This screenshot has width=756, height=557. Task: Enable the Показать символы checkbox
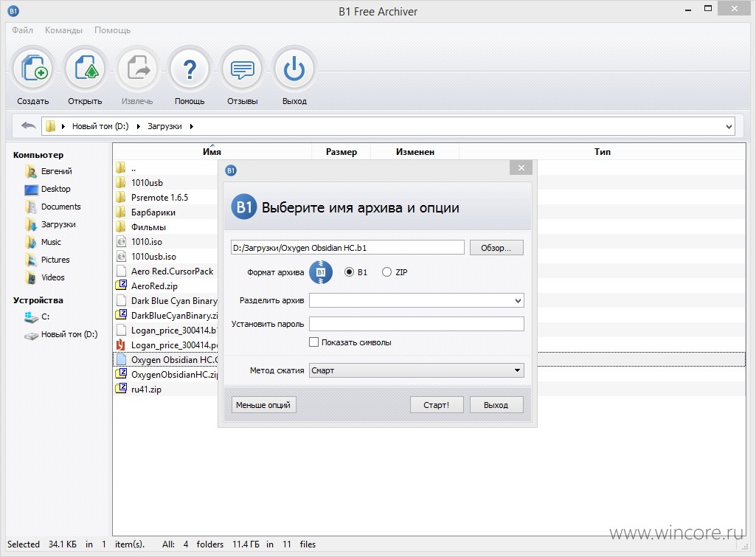pyautogui.click(x=314, y=342)
